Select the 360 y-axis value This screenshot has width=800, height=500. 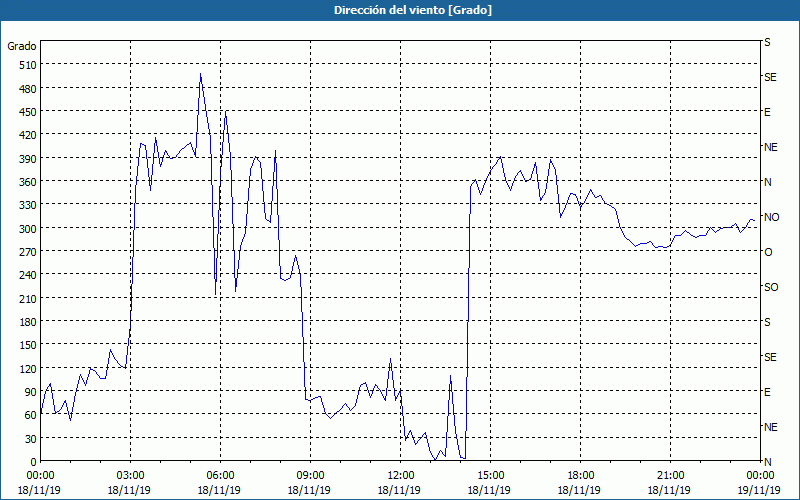click(28, 182)
